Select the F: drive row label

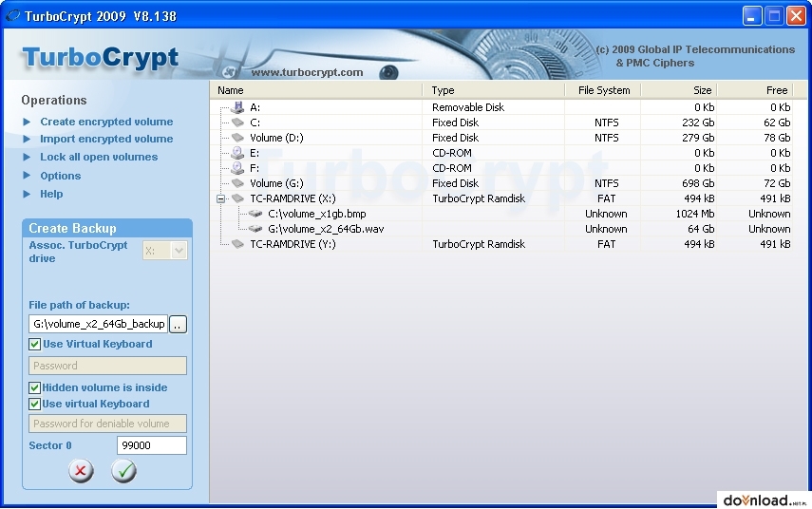pos(255,168)
